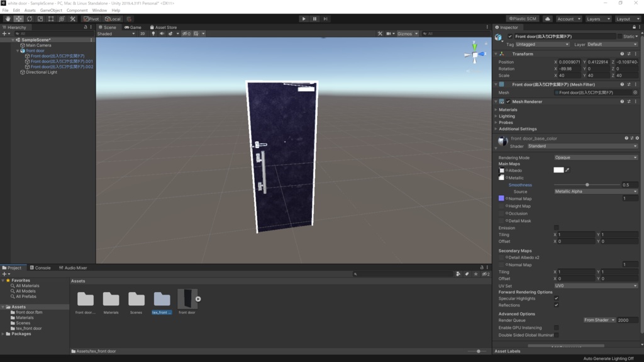This screenshot has width=644, height=362.
Task: Open the Layer dropdown
Action: click(x=612, y=45)
